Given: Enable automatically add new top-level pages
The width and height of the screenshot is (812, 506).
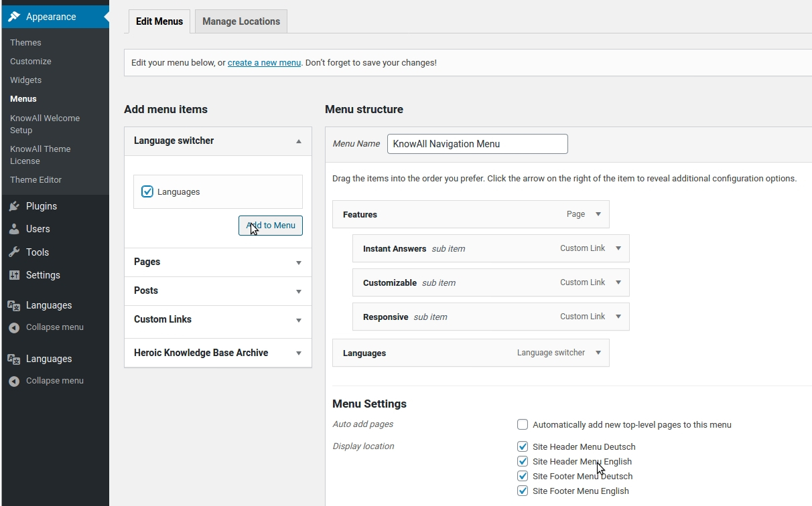Looking at the screenshot, I should pos(523,424).
